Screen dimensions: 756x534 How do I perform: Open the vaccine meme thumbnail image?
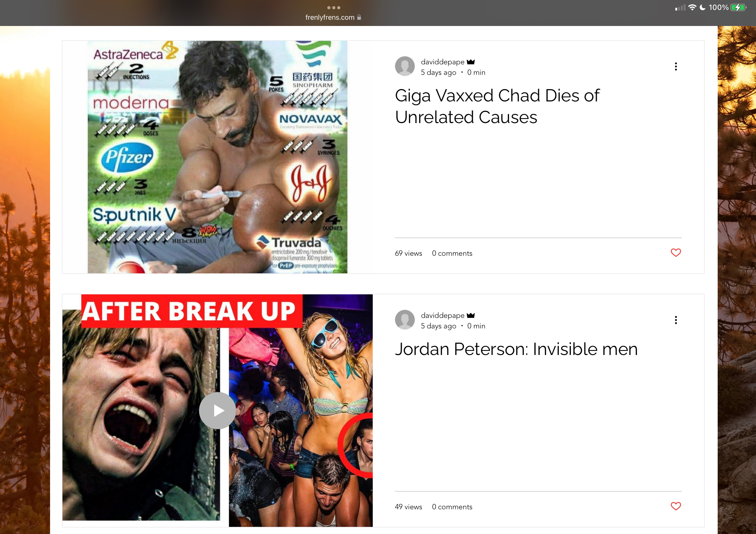pos(217,157)
